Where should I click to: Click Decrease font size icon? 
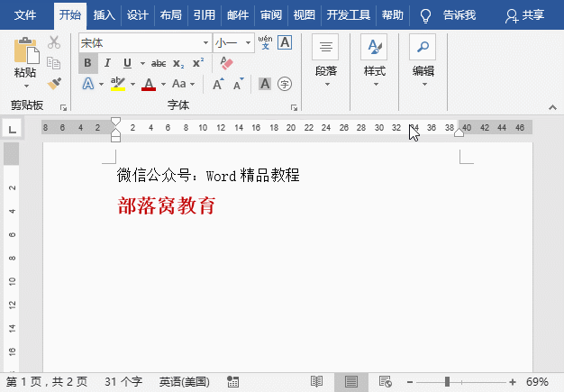pos(238,84)
